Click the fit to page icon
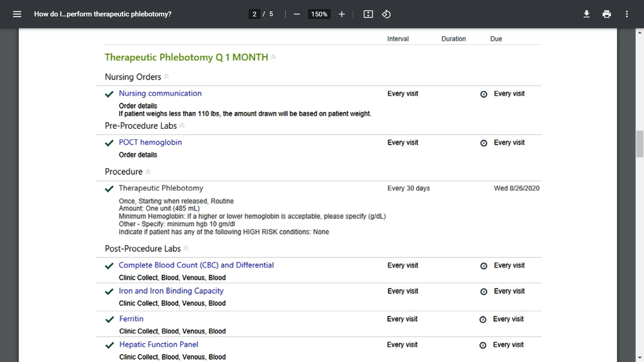This screenshot has height=362, width=644. [368, 14]
